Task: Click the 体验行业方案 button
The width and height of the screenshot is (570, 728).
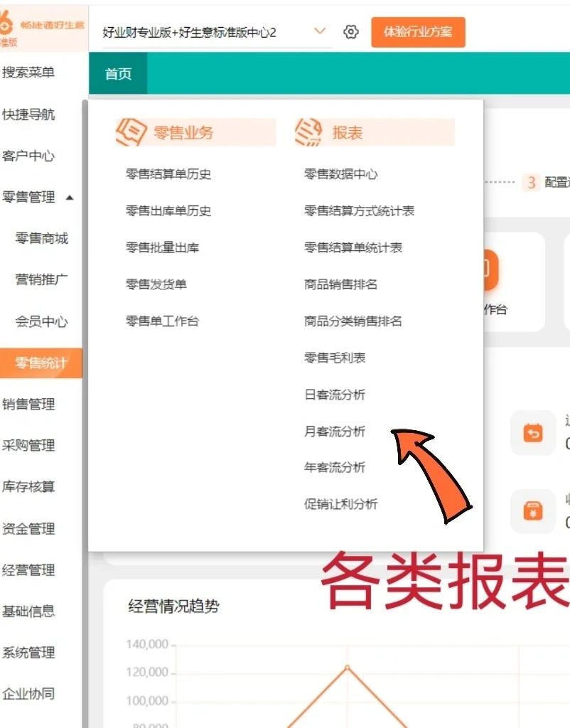Action: coord(418,32)
